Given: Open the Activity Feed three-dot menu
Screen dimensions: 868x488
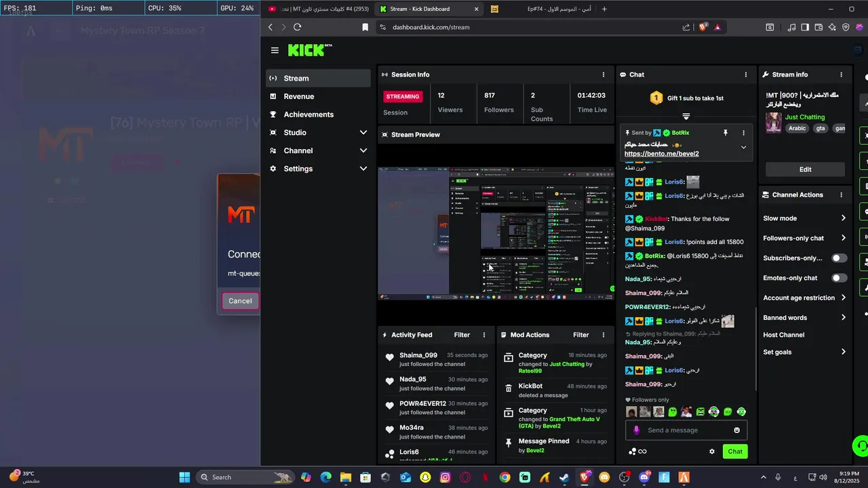Looking at the screenshot, I should [484, 335].
